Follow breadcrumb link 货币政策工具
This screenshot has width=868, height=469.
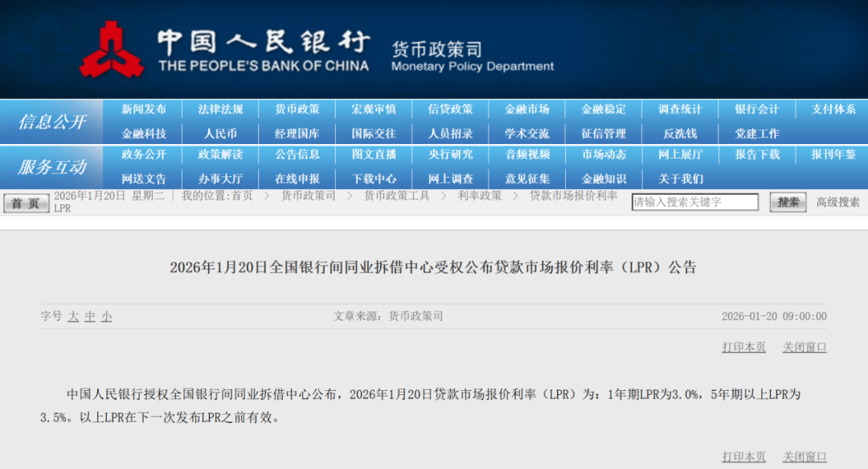tap(396, 195)
